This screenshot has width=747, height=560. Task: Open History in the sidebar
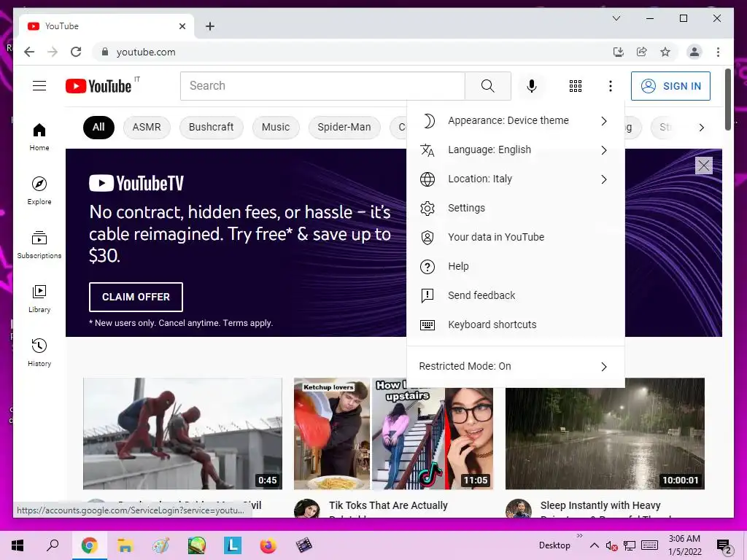39,352
